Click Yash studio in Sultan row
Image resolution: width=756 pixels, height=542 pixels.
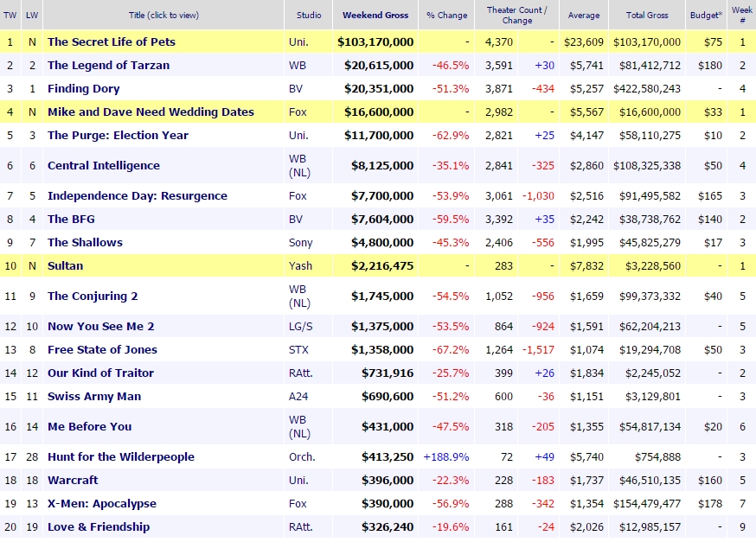click(x=300, y=266)
